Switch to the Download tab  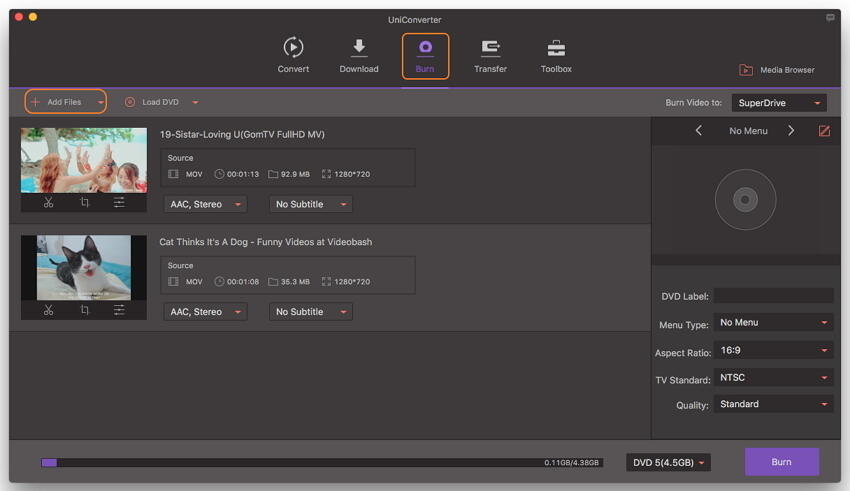coord(359,55)
